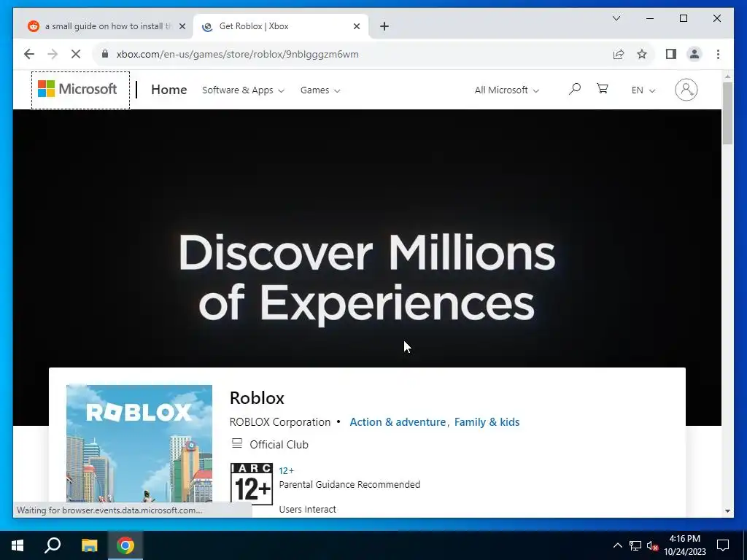Open the network tray icon
Screen dimensions: 747x560
[635, 545]
